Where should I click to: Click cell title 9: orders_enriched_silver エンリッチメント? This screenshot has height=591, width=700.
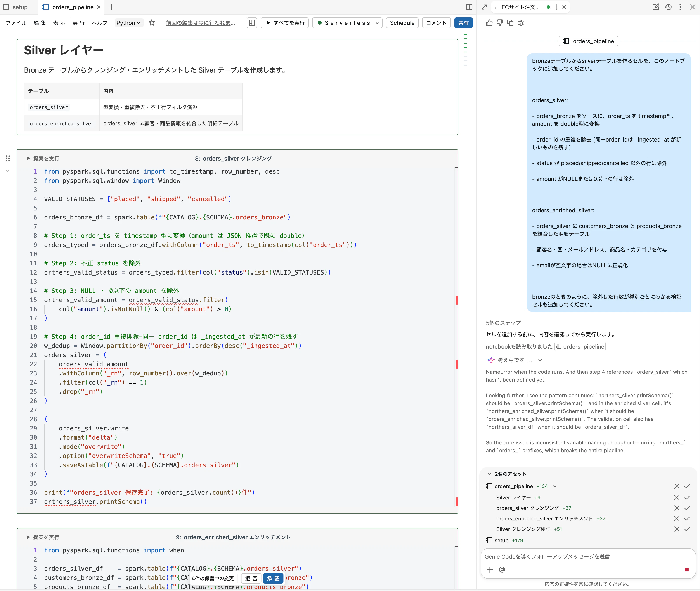[x=233, y=537]
